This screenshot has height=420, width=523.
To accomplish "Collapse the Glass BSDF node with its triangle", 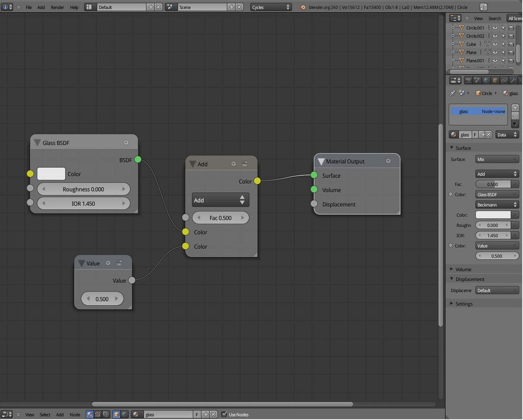I will [37, 143].
